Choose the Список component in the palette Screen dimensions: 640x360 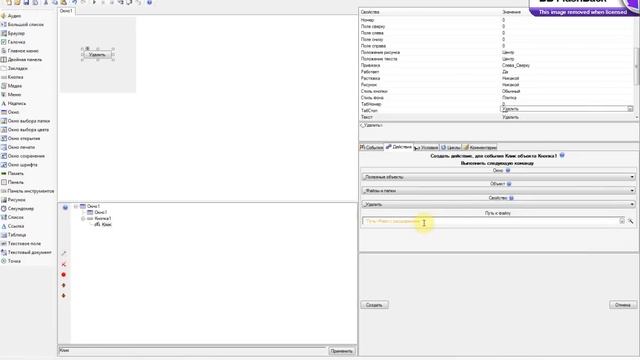(x=12, y=218)
